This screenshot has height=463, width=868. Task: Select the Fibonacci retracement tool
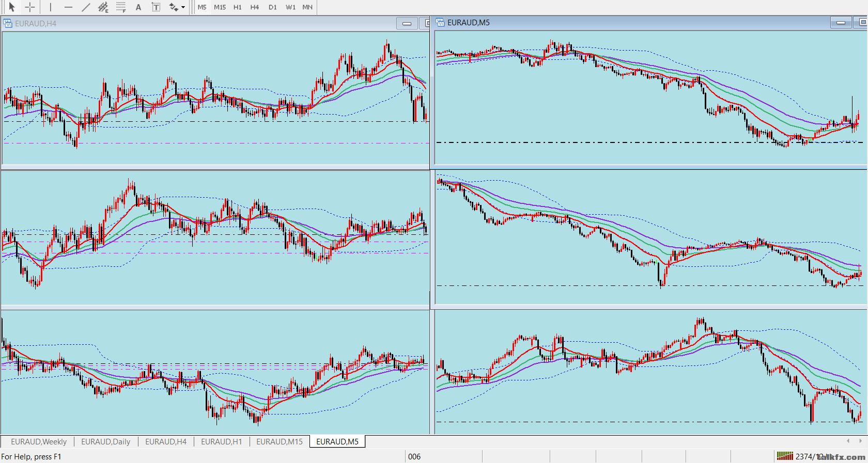(121, 7)
